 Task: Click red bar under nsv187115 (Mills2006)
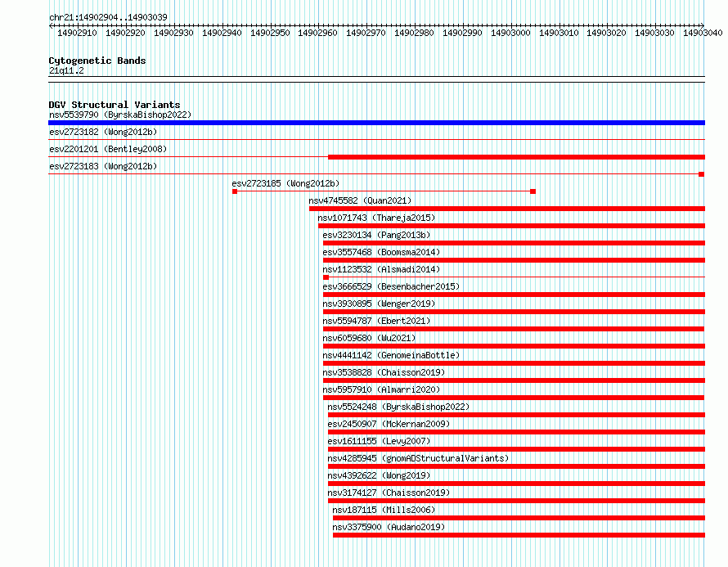tap(519, 518)
